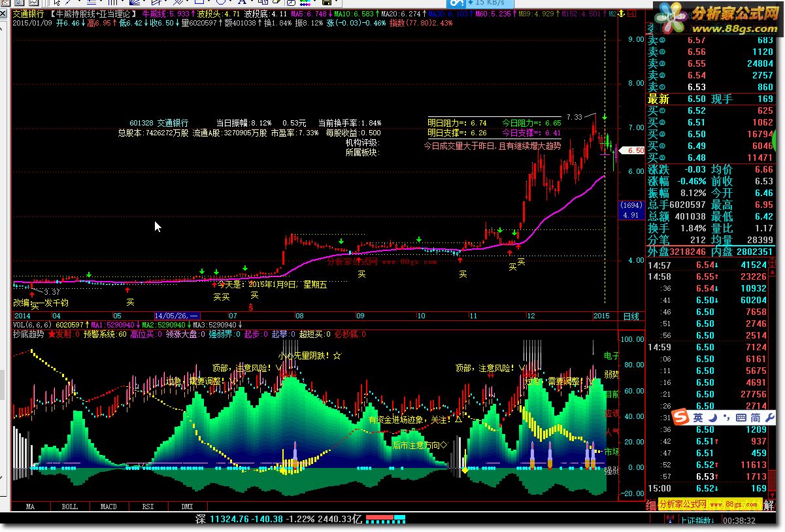Toggle Sogou input language 英 button
Viewport: 785px width, 532px height.
pos(697,418)
